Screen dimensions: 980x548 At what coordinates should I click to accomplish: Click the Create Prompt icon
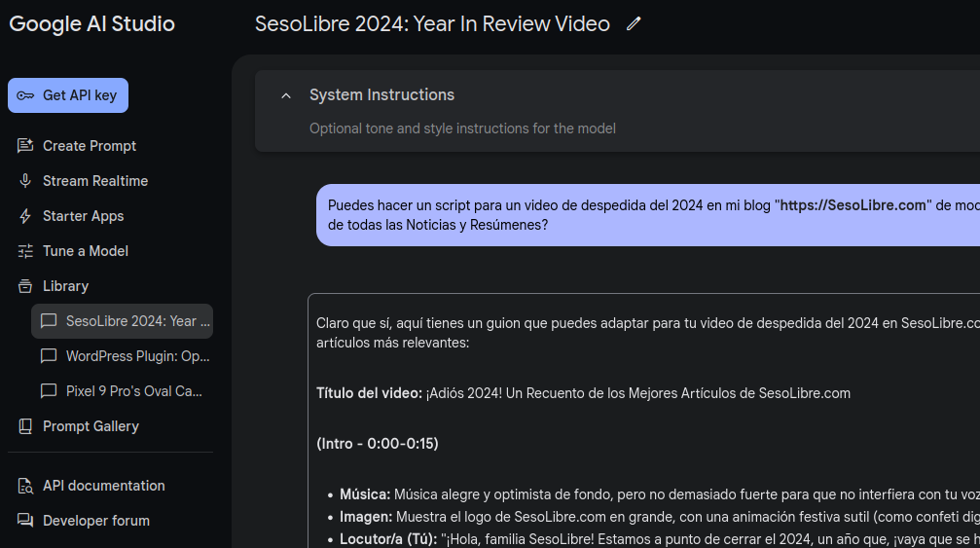(x=25, y=146)
